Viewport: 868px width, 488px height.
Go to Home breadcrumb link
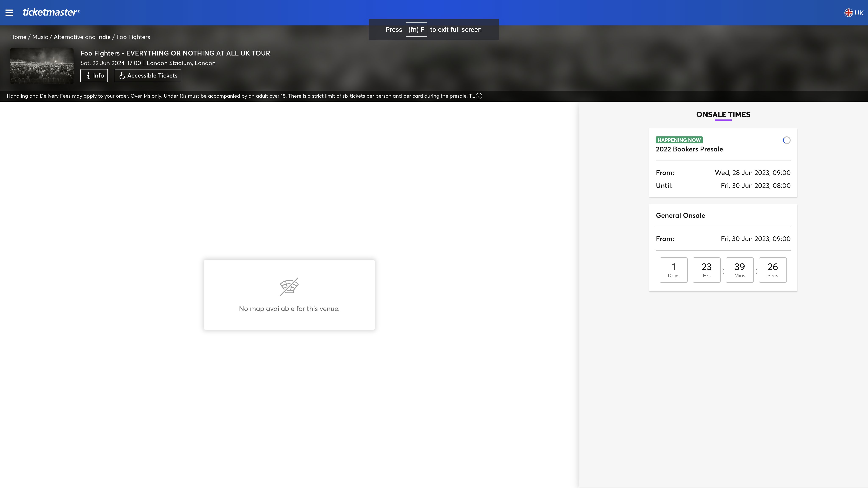(18, 37)
